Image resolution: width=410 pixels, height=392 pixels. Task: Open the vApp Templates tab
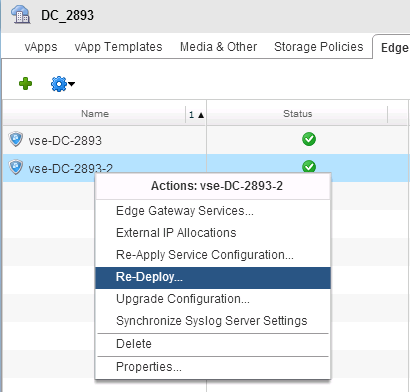(x=118, y=47)
